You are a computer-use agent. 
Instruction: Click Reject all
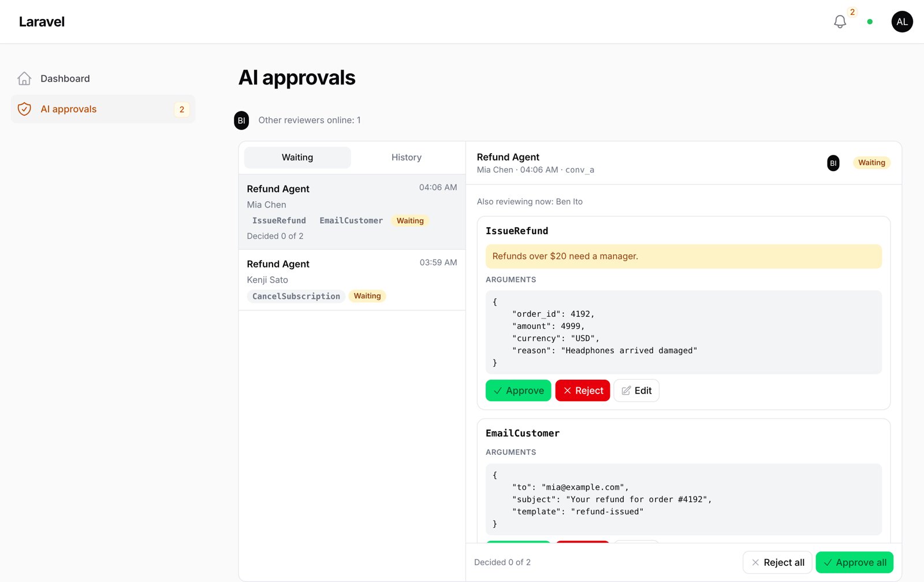777,562
